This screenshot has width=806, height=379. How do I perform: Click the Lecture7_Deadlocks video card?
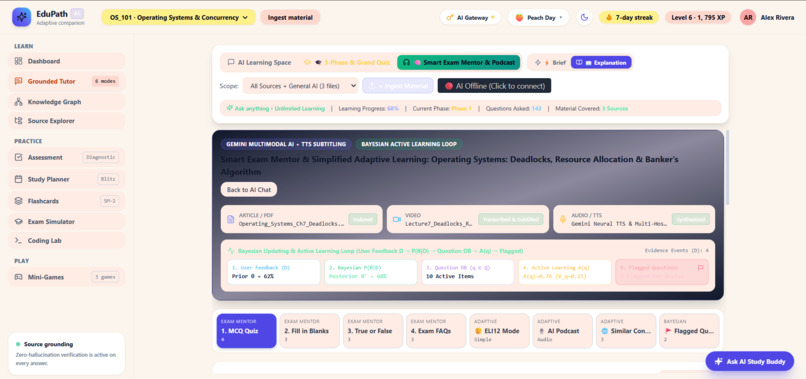468,219
